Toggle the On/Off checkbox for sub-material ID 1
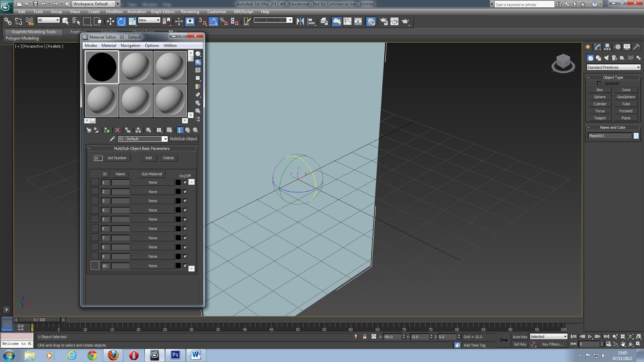Viewport: 644px width, 362px height. click(185, 182)
